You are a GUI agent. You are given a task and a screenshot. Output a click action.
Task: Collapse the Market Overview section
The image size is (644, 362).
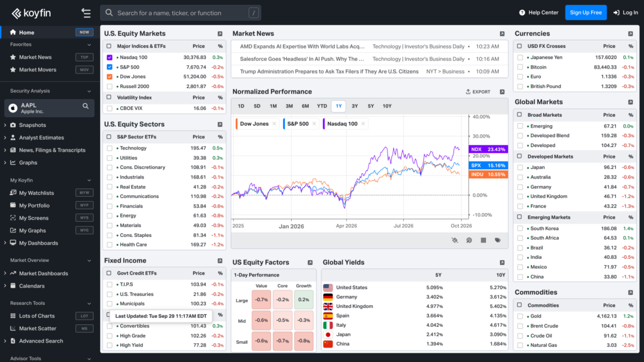89,261
